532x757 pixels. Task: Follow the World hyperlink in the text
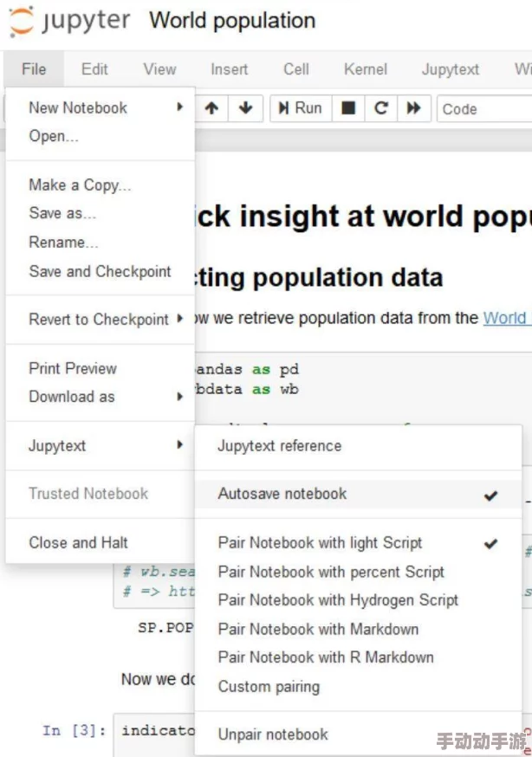506,318
